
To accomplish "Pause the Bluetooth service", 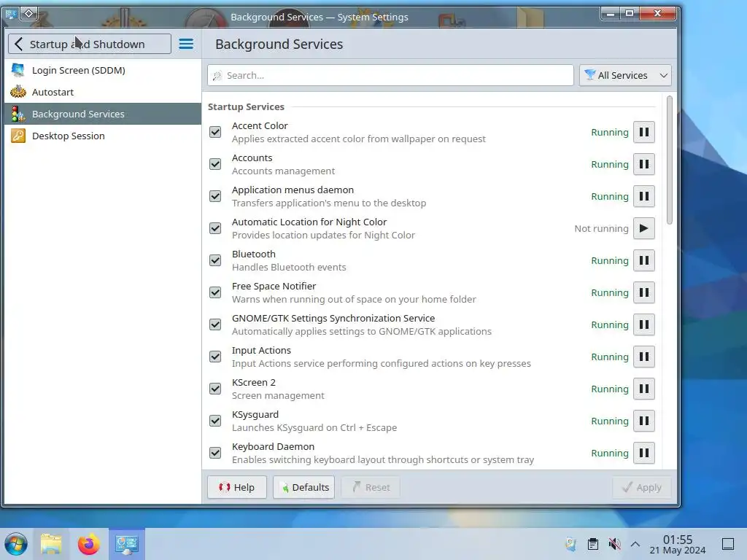I will (x=643, y=260).
